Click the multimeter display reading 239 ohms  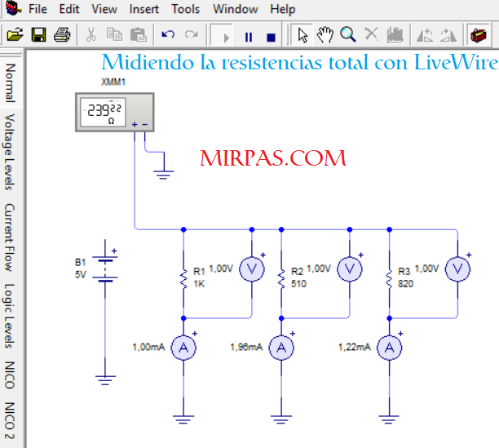pos(103,112)
